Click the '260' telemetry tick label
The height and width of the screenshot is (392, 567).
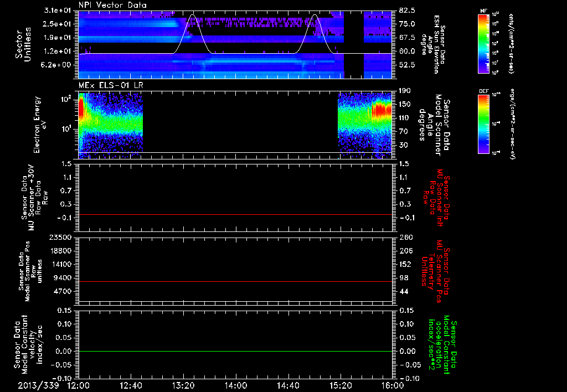406,238
